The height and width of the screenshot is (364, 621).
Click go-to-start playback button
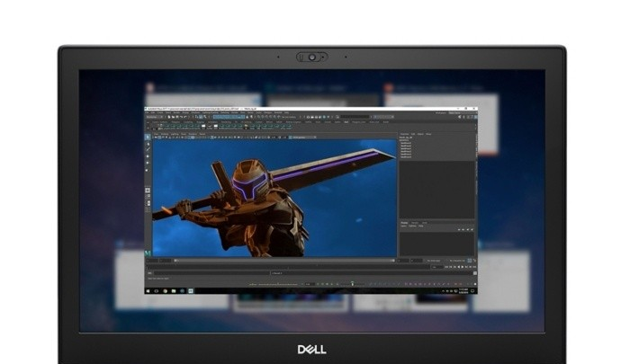[x=446, y=267]
